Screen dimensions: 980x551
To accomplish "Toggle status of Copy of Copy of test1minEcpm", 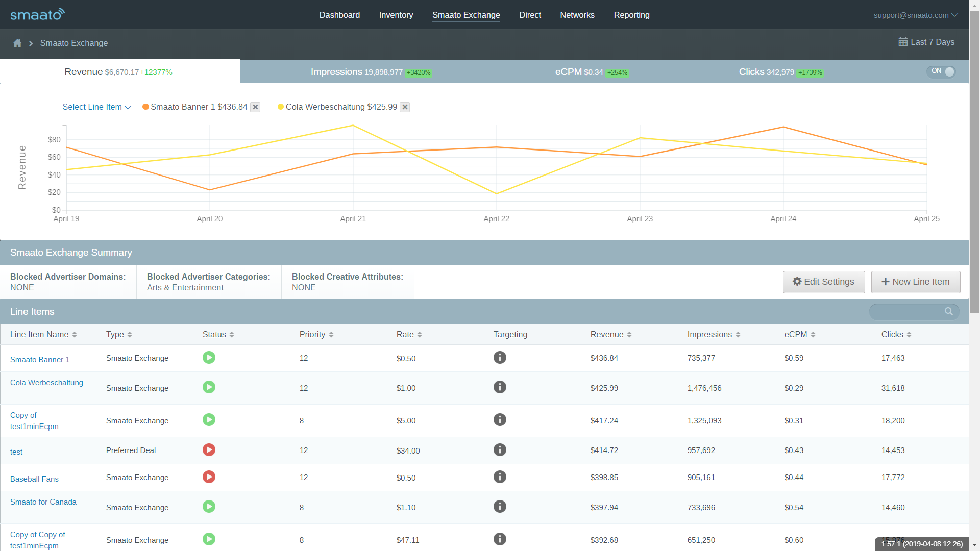I will [x=209, y=539].
